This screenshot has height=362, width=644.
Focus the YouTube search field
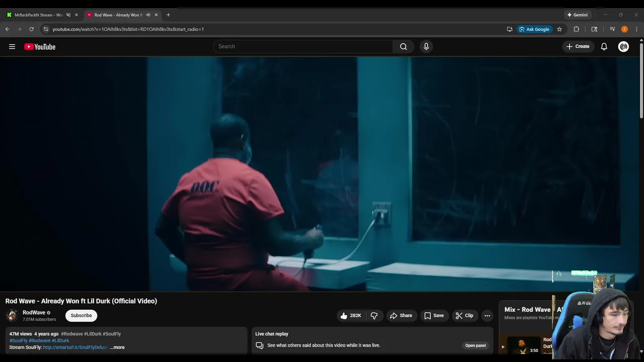303,47
